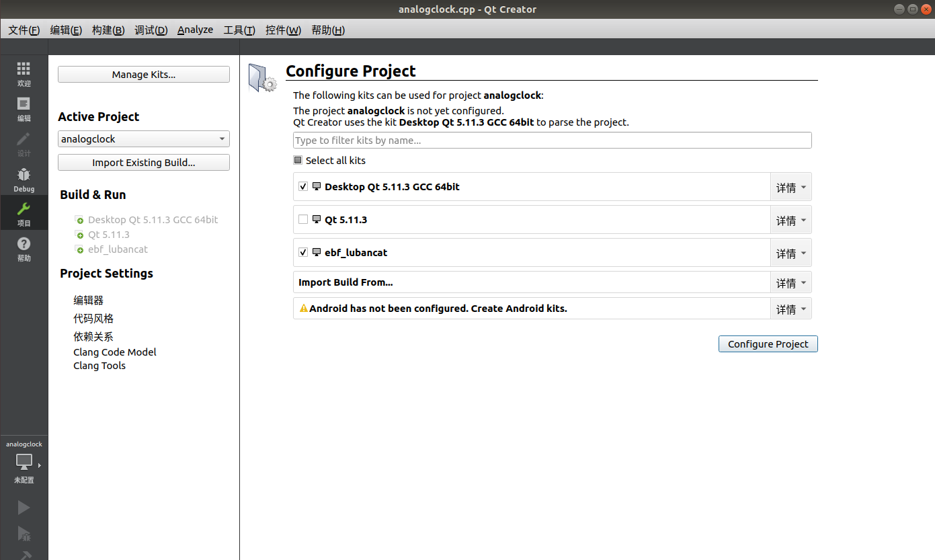
Task: Open the 工具(T) menu
Action: tap(239, 30)
